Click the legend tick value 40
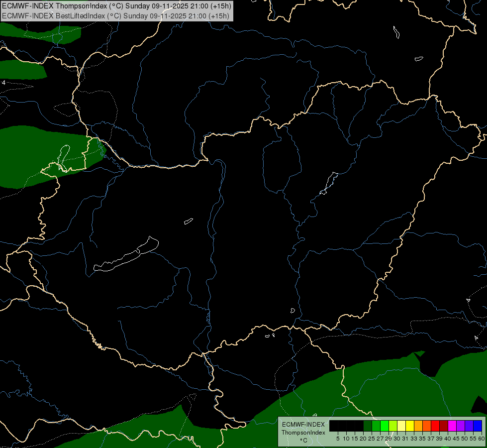 (x=448, y=439)
